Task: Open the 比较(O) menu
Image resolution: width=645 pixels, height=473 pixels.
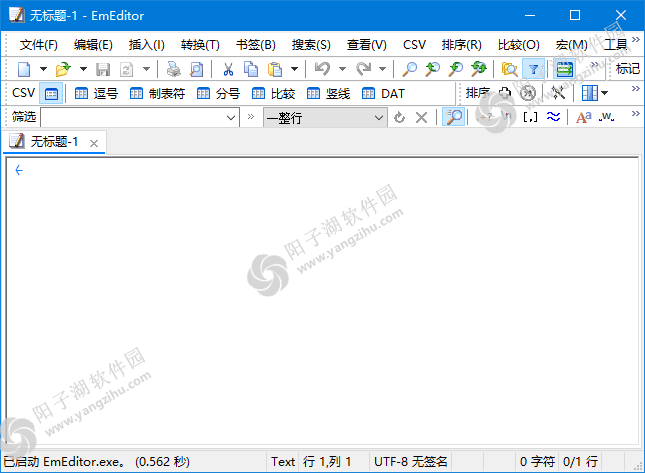Action: tap(518, 44)
